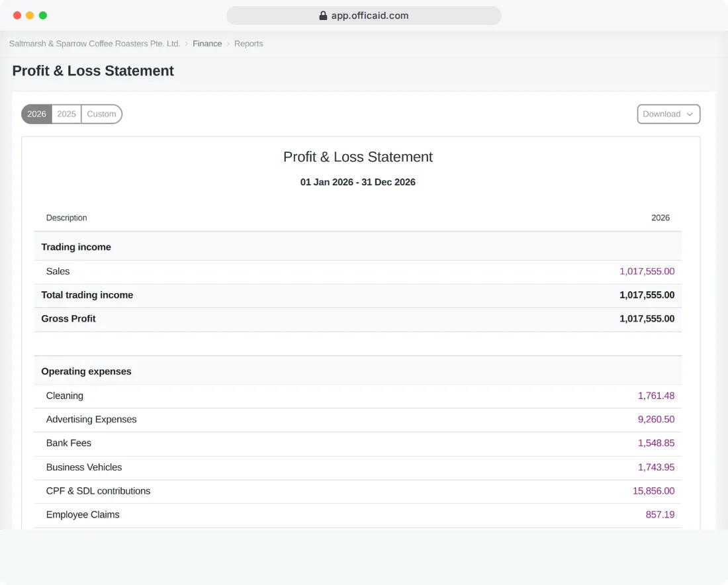728x585 pixels.
Task: Click the Operating expenses section header
Action: click(86, 372)
